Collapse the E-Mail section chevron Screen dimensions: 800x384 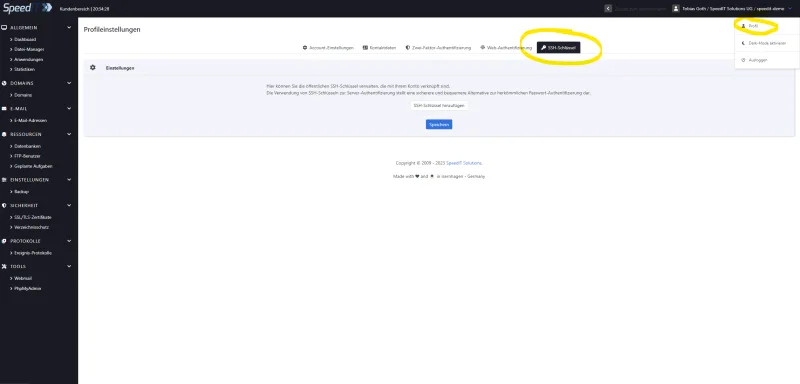click(69, 109)
